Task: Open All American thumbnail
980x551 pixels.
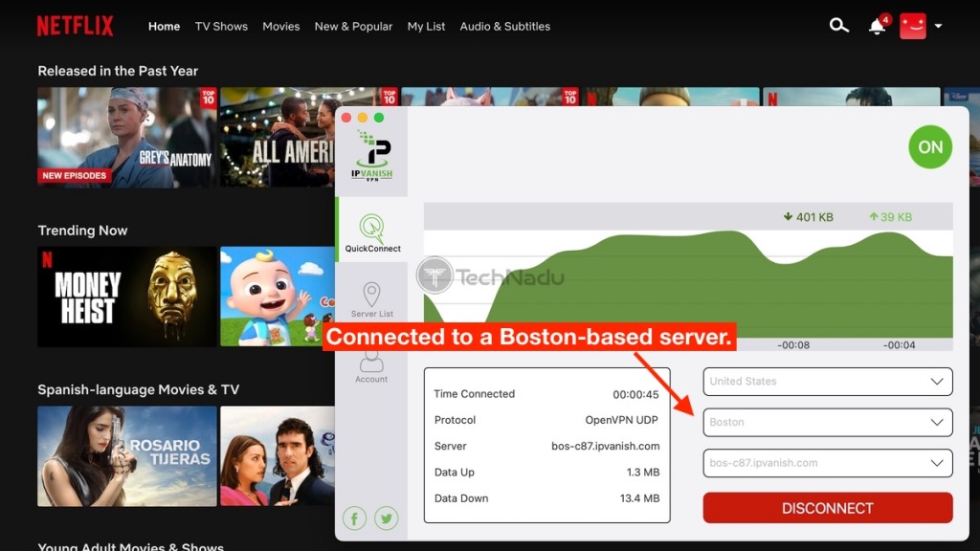Action: 278,138
